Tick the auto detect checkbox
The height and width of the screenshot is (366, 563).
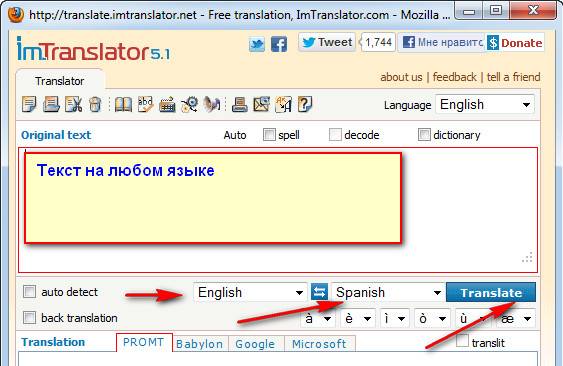point(29,292)
